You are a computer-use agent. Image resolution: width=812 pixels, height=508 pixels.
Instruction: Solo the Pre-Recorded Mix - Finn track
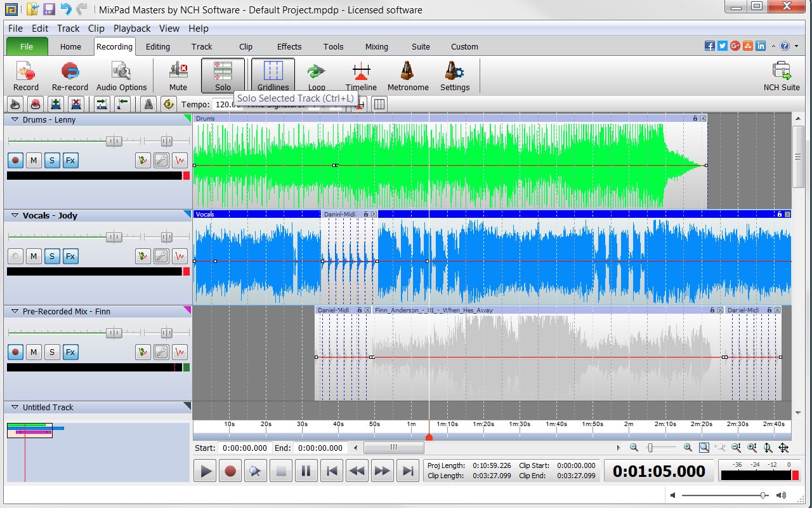tap(52, 352)
